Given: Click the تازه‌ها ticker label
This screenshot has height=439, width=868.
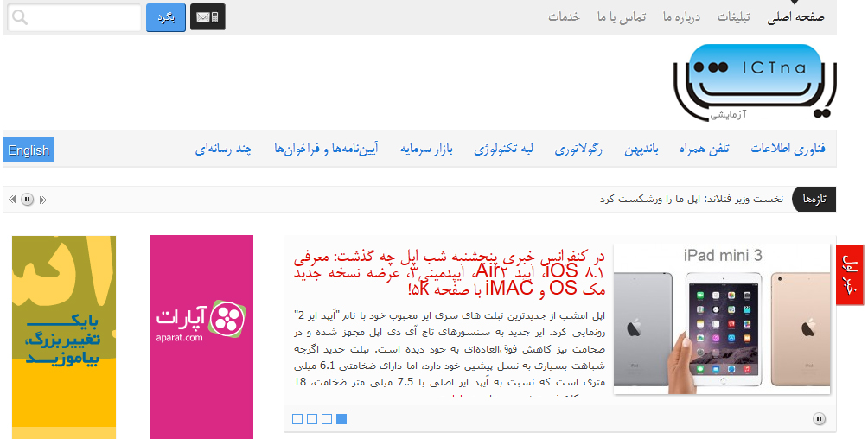Looking at the screenshot, I should pos(814,200).
